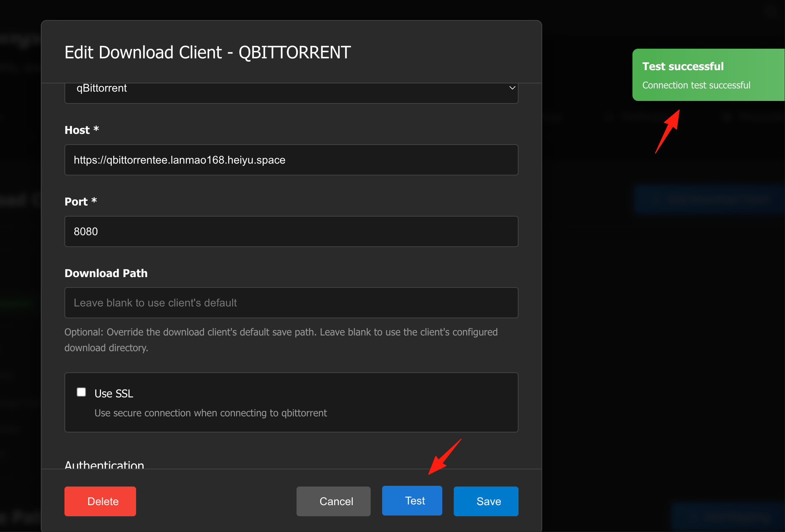Image resolution: width=785 pixels, height=532 pixels.
Task: Click the Download Path label
Action: (106, 273)
